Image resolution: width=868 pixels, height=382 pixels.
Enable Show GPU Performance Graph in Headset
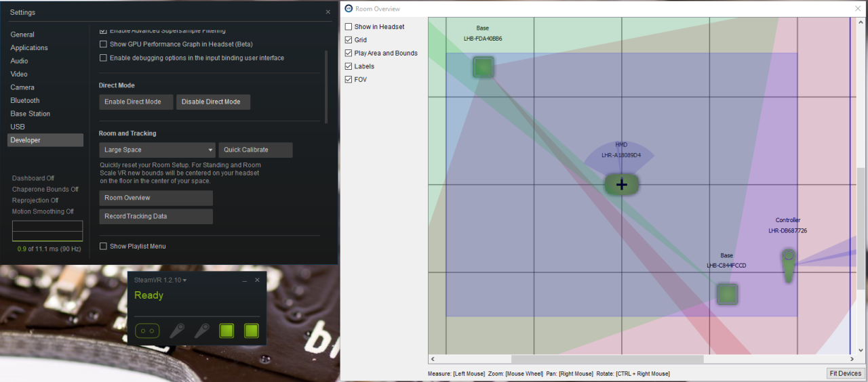[x=104, y=44]
